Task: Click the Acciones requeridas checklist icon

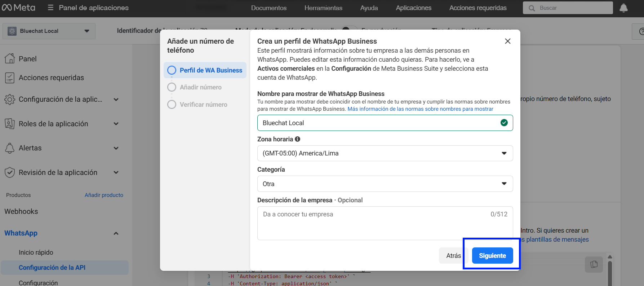Action: (10, 78)
